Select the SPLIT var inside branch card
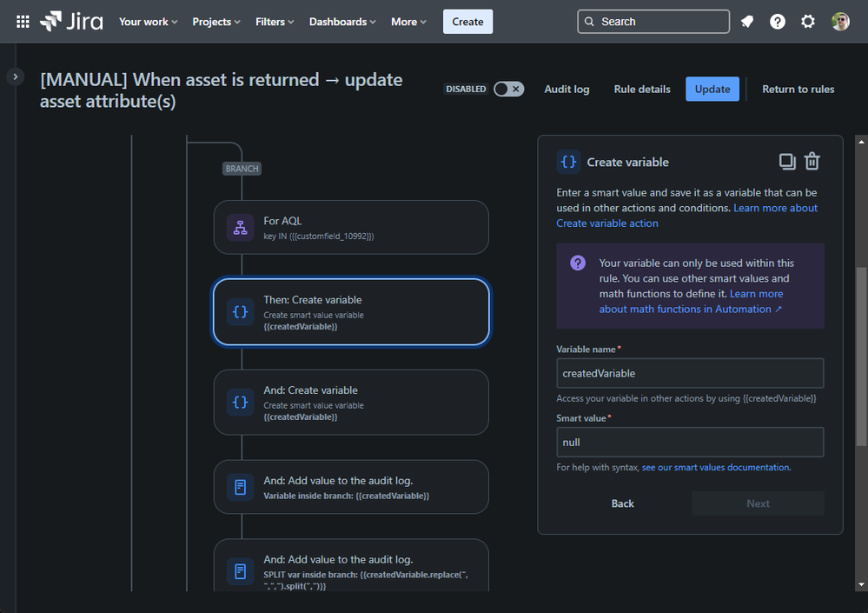The height and width of the screenshot is (613, 868). coord(351,566)
